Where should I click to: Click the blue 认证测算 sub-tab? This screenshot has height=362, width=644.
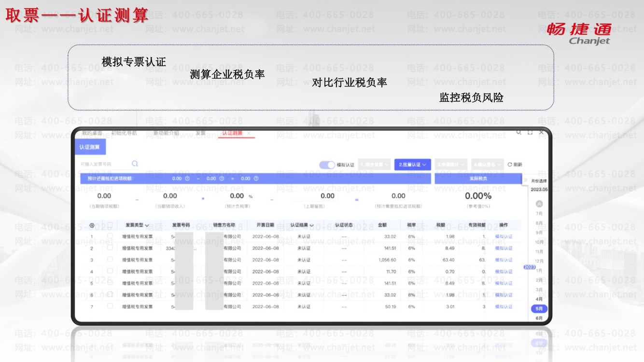(90, 147)
